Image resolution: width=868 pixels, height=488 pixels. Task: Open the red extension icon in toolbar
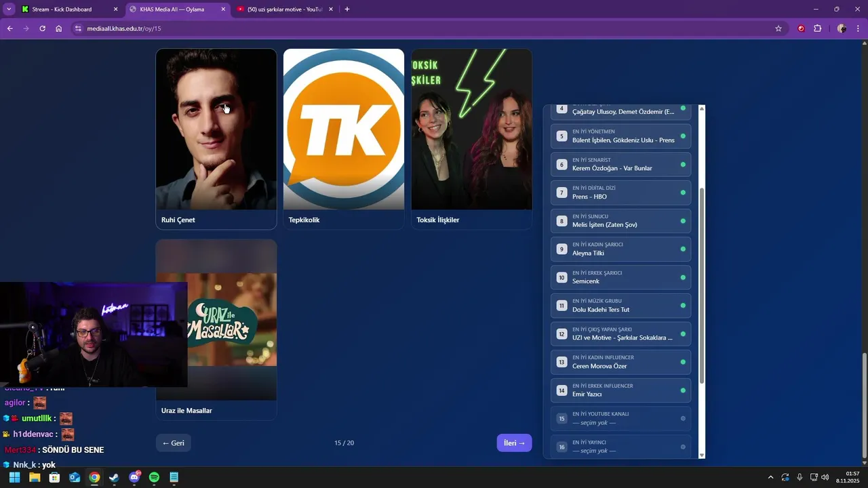801,28
